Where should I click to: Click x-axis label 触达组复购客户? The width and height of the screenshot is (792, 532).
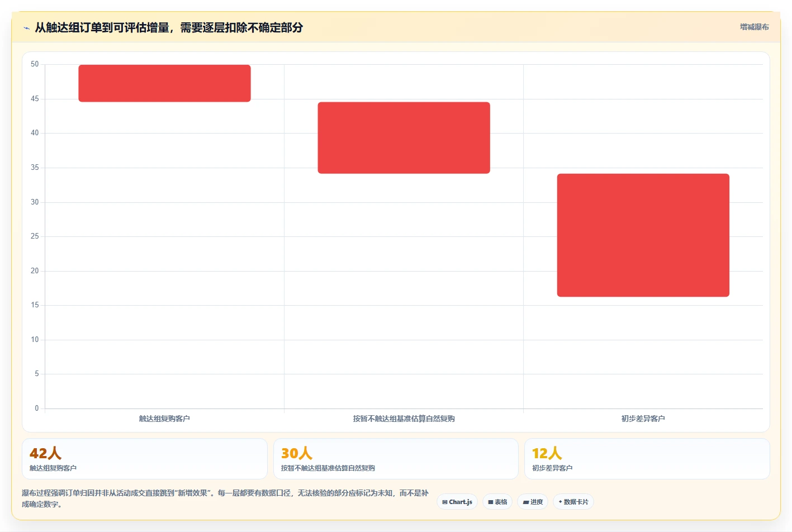tap(164, 419)
